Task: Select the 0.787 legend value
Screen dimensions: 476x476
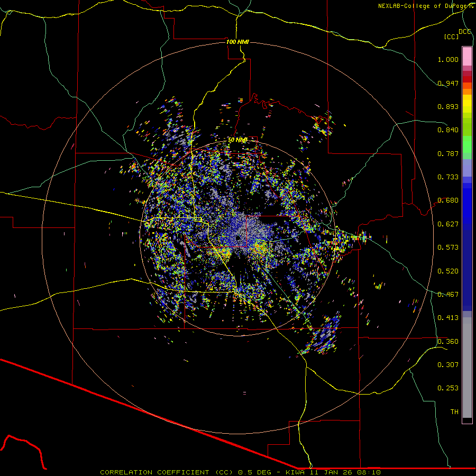Action: [x=448, y=153]
